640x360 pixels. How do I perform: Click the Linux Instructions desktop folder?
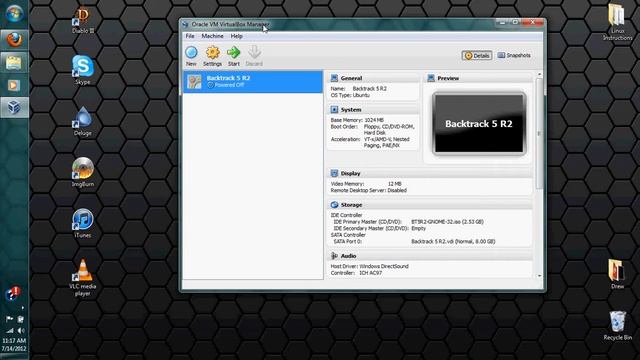617,22
